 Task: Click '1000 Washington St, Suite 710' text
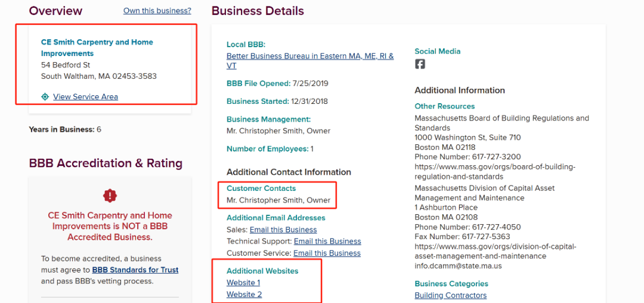coord(468,138)
